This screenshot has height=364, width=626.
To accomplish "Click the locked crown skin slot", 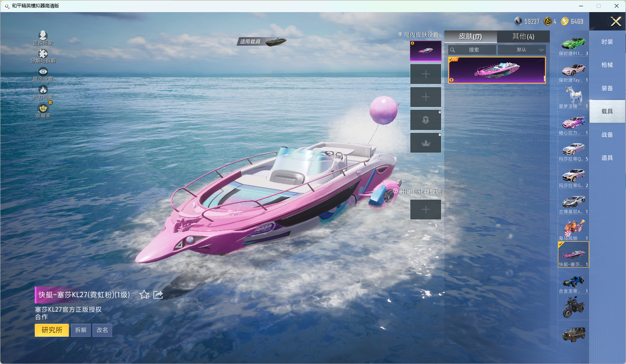I will click(x=426, y=143).
